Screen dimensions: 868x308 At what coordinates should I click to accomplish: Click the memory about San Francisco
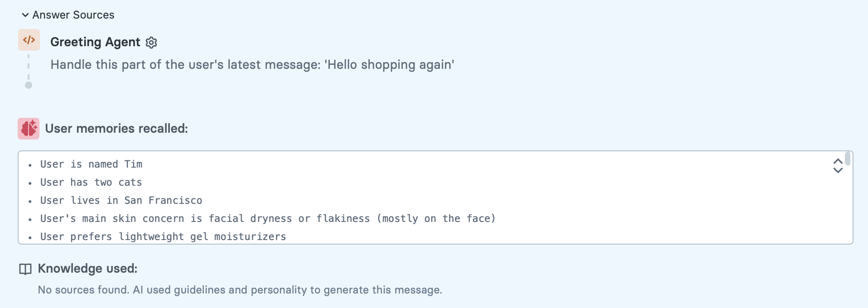121,200
